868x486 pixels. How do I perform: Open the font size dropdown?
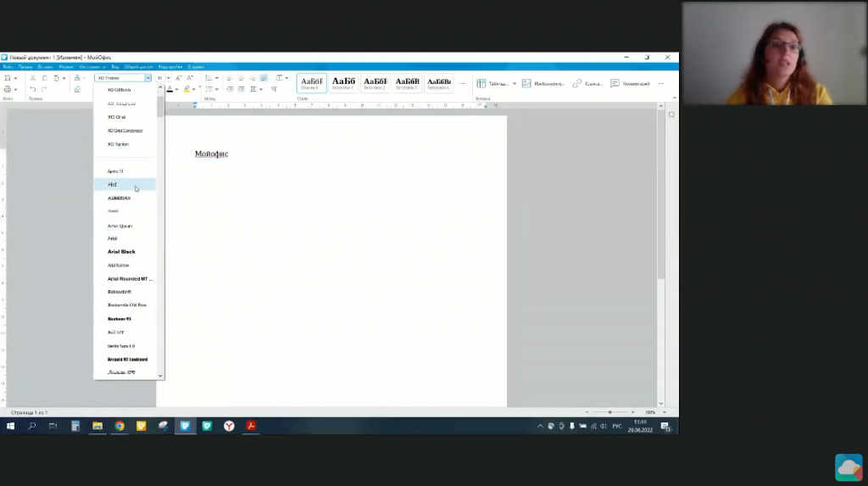[x=169, y=78]
